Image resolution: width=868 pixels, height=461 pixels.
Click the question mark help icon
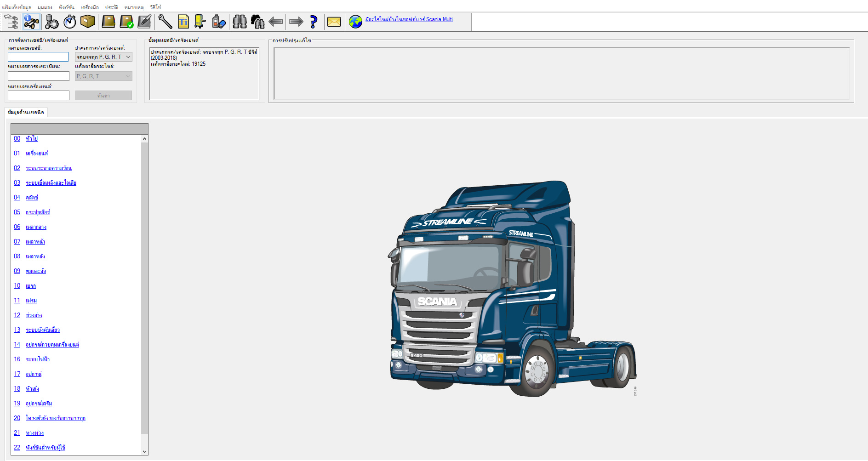click(313, 22)
